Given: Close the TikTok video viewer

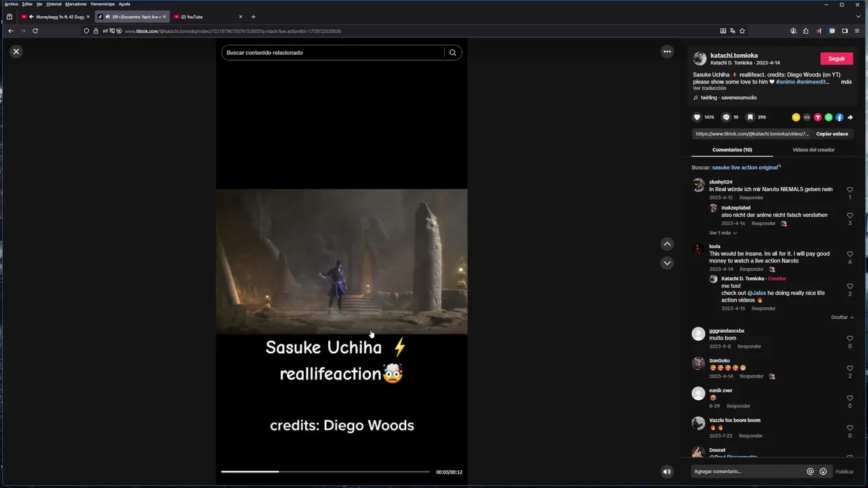Looking at the screenshot, I should [16, 52].
